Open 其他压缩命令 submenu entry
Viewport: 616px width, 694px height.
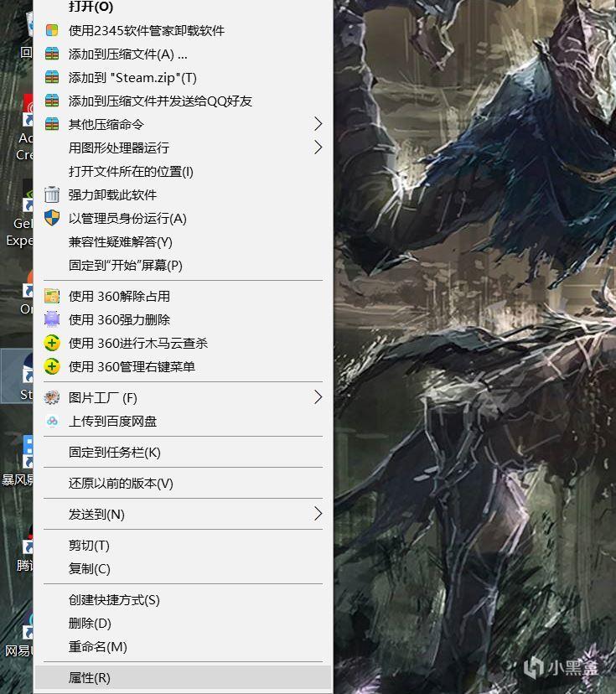pyautogui.click(x=183, y=124)
